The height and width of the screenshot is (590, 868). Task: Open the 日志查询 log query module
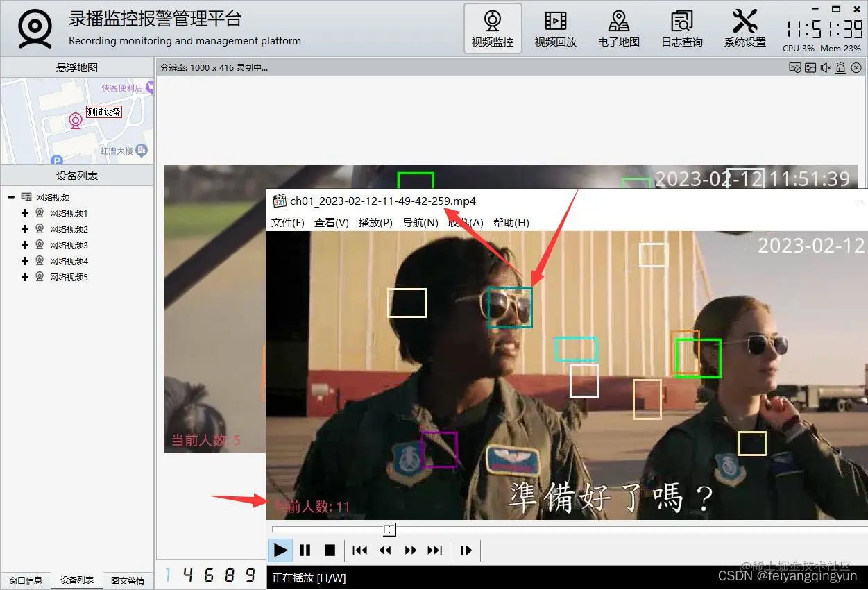coord(682,28)
